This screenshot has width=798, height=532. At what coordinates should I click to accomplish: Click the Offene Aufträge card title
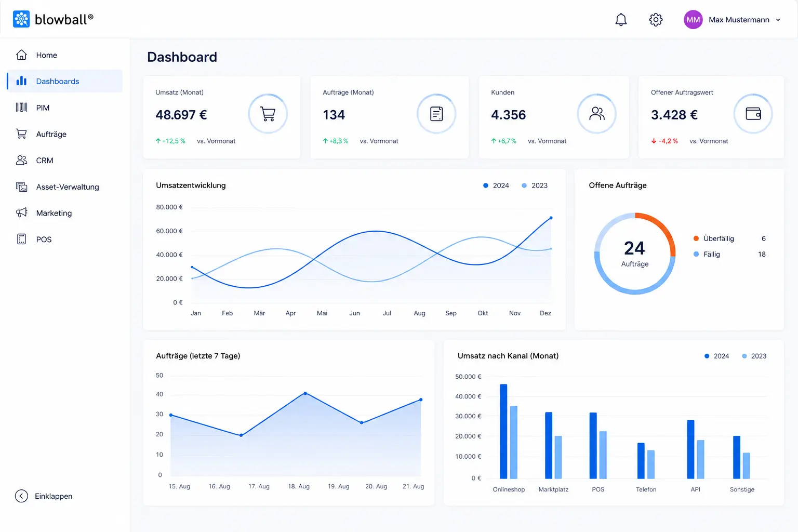click(618, 185)
